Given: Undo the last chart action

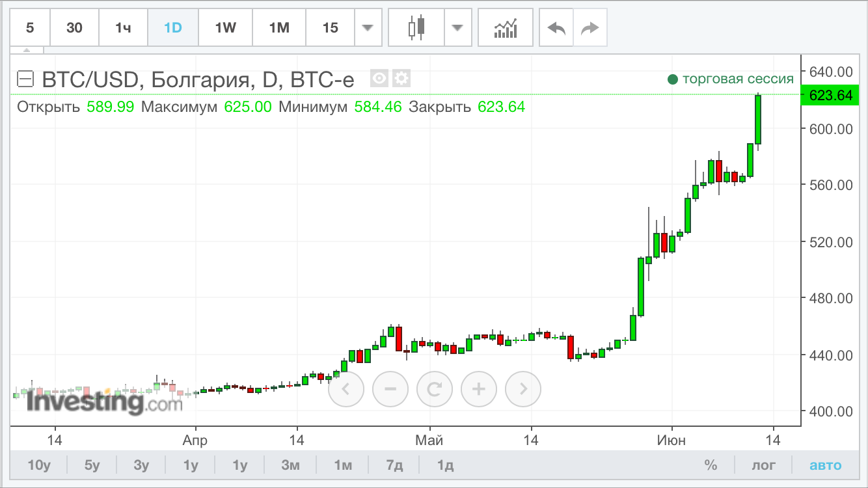Looking at the screenshot, I should (557, 27).
